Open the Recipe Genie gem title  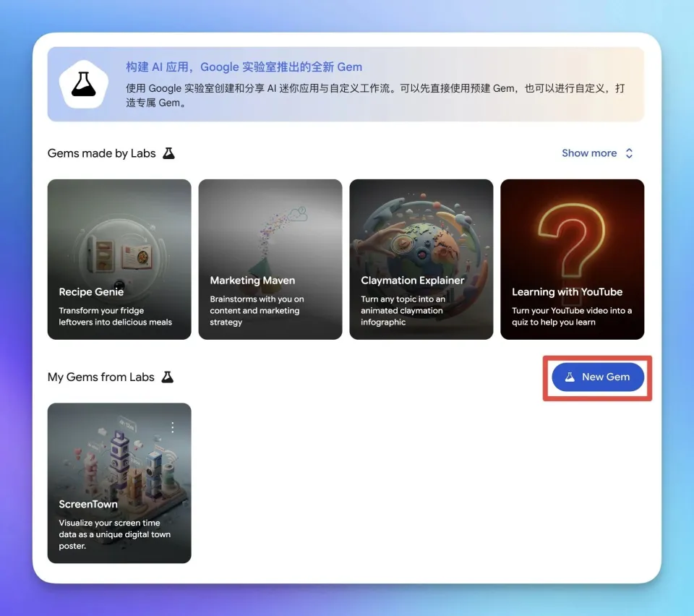pos(91,292)
